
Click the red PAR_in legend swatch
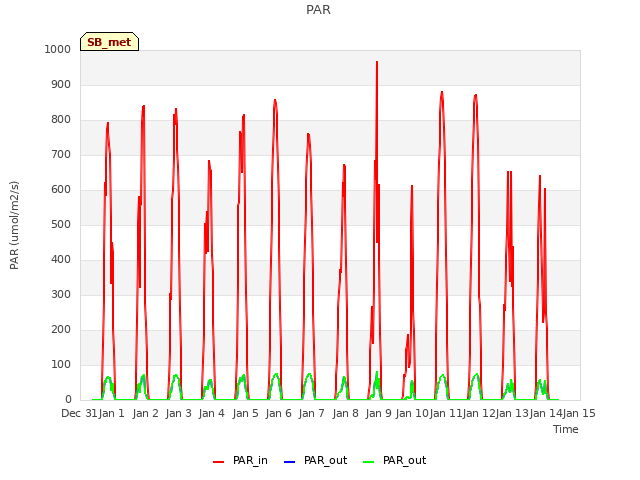(x=219, y=462)
